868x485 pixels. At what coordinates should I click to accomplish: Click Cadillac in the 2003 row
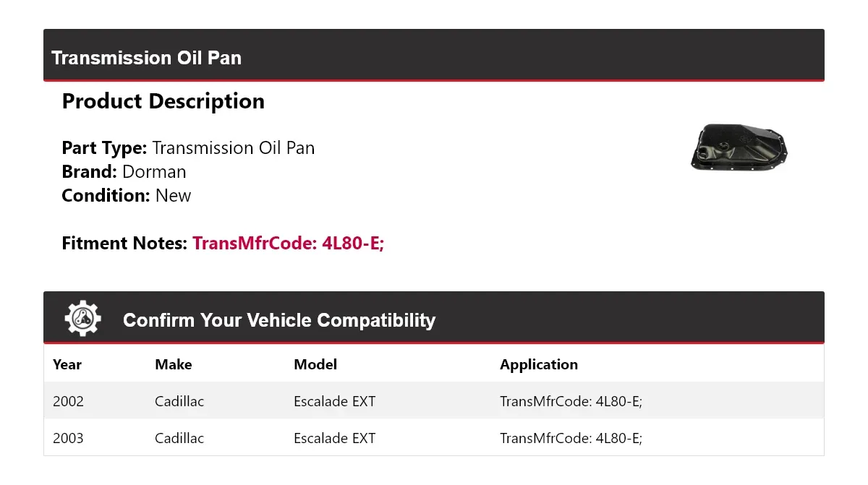[179, 438]
